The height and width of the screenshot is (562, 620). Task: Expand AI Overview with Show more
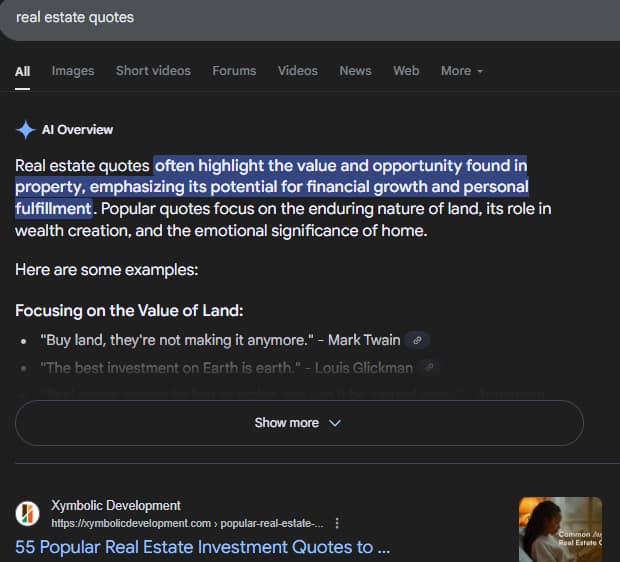coord(298,423)
